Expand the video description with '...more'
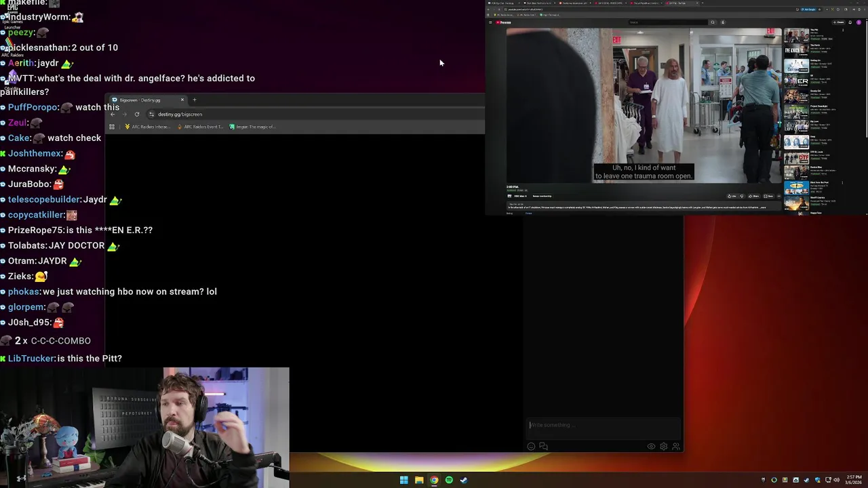The width and height of the screenshot is (868, 488). point(764,207)
